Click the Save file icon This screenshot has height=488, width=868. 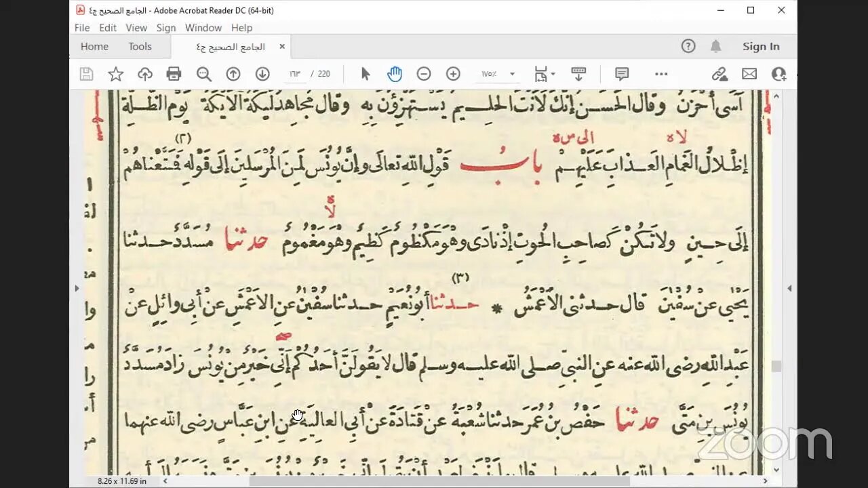pos(86,74)
